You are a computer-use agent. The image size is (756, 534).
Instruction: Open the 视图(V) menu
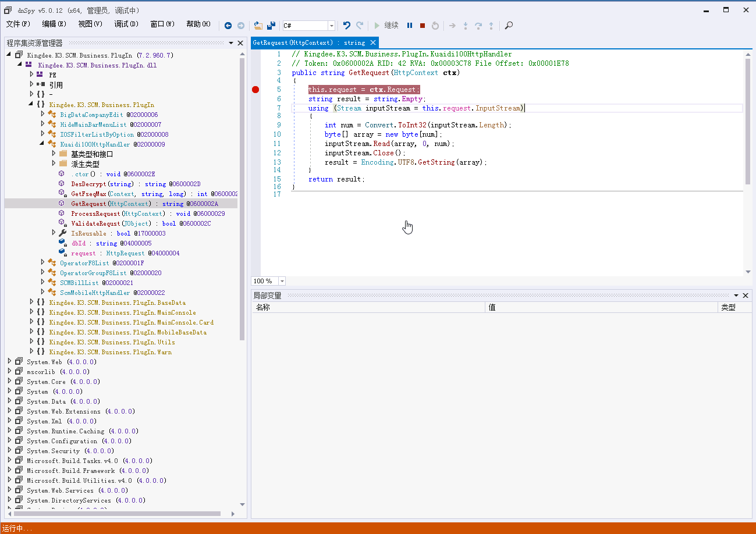click(x=90, y=24)
